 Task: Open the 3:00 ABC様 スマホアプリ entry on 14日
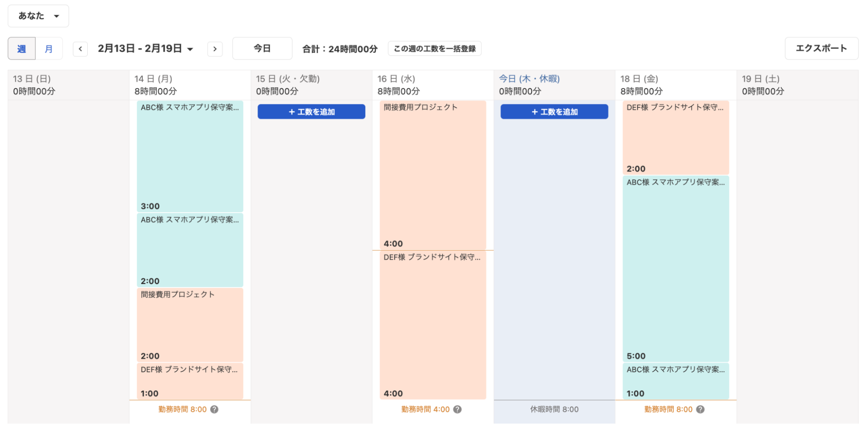190,156
